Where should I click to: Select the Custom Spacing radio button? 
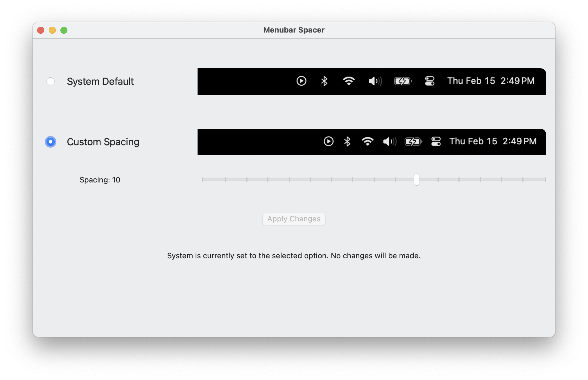[51, 141]
